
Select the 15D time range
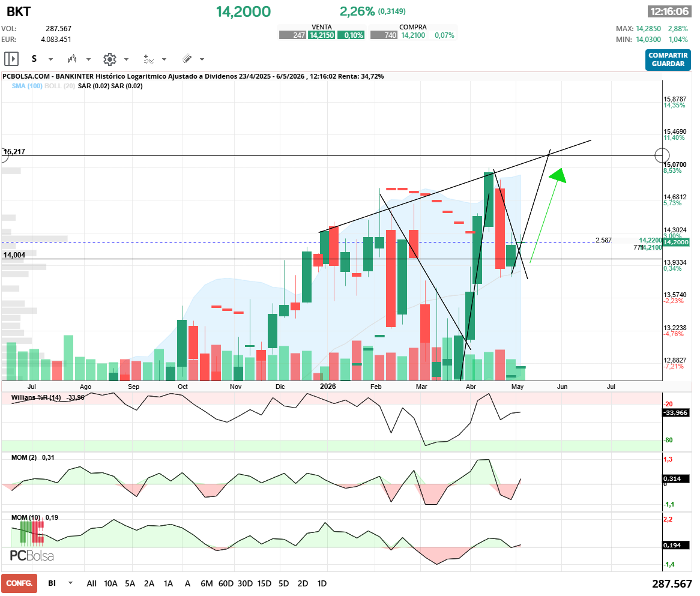[x=264, y=583]
